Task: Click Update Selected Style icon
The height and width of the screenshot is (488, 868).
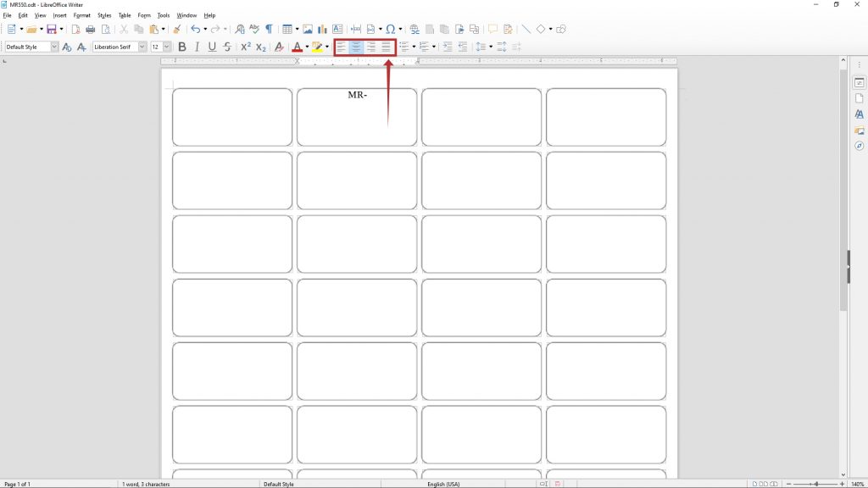Action: (67, 47)
